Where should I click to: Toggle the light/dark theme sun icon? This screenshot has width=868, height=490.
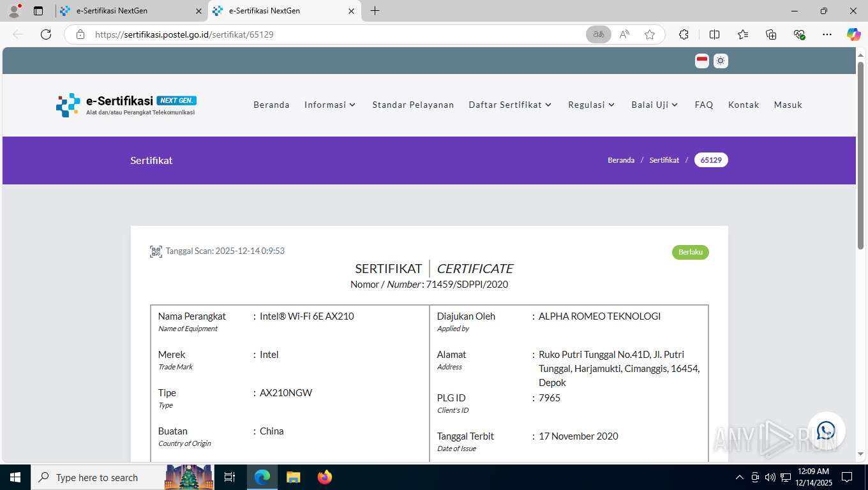pyautogui.click(x=721, y=61)
